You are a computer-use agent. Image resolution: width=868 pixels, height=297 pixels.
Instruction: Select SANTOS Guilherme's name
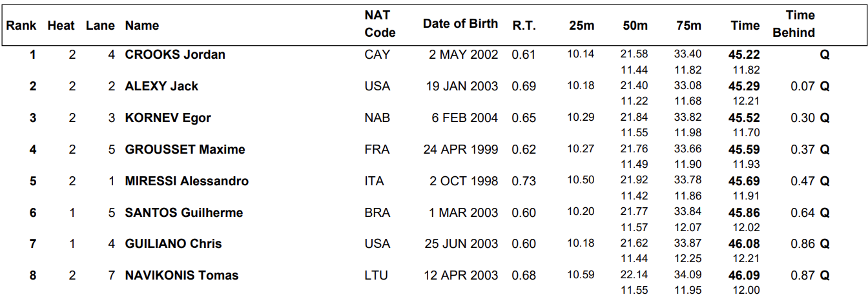coord(184,213)
